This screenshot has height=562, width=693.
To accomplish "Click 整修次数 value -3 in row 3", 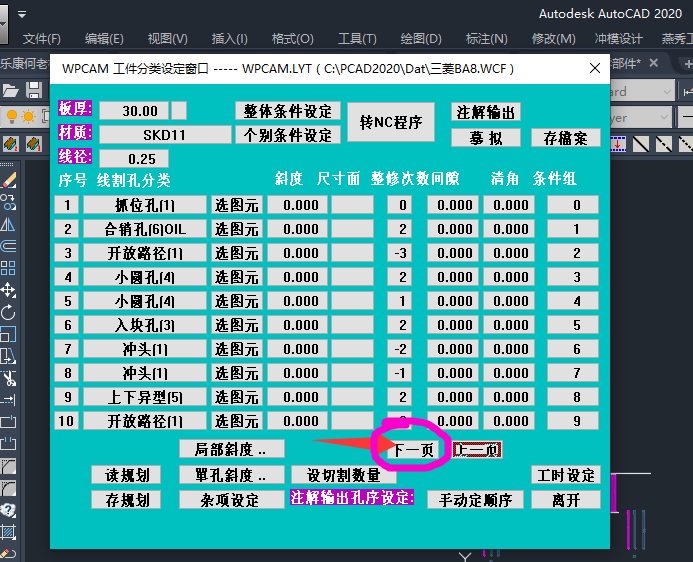I will (x=400, y=253).
